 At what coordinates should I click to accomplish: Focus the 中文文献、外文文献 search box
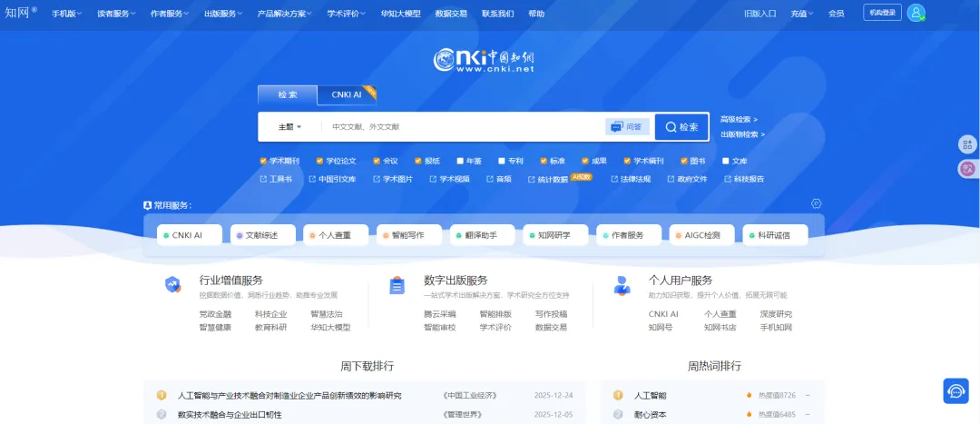(463, 127)
